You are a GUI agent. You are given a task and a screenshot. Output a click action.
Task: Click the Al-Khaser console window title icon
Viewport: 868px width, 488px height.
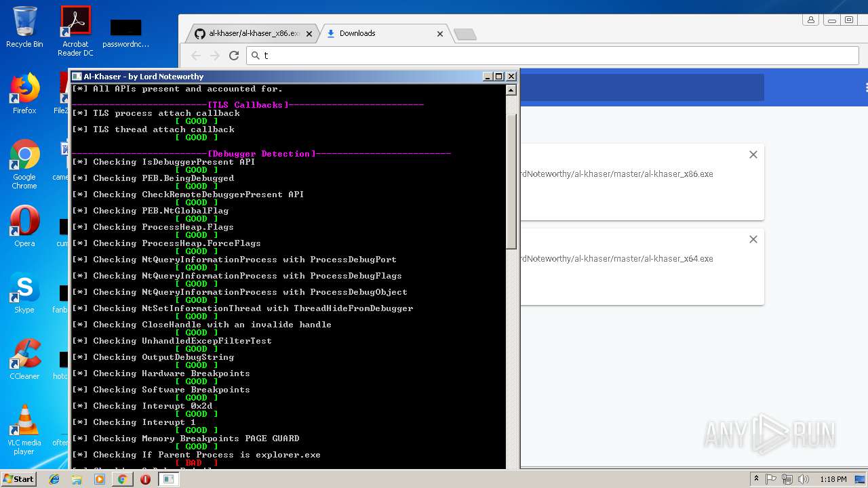[77, 77]
